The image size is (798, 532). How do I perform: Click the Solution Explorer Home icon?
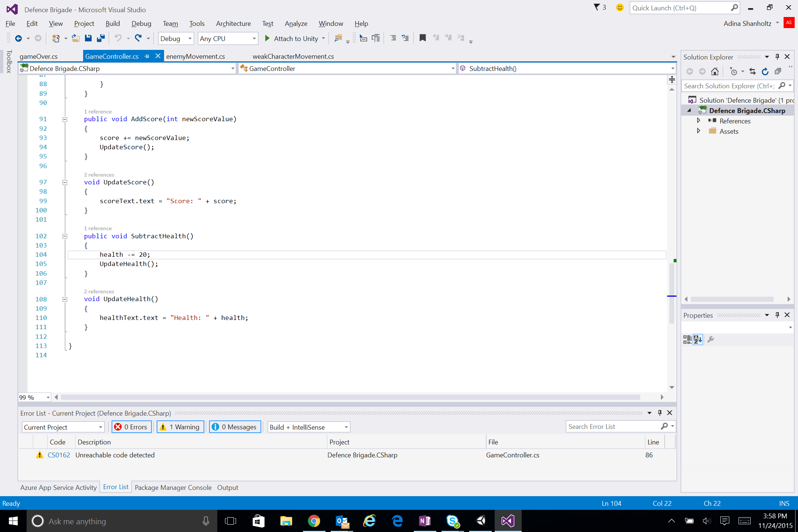click(x=715, y=71)
